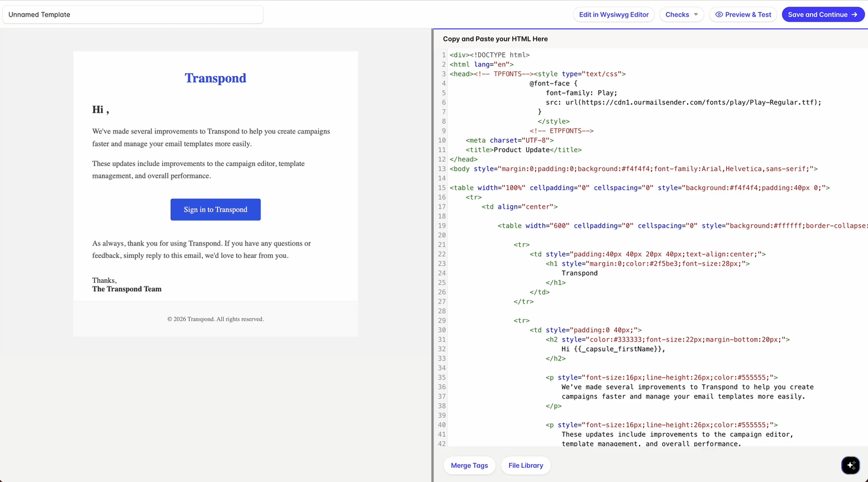Click the 'Copy and Paste your HTML Here' label

(495, 39)
